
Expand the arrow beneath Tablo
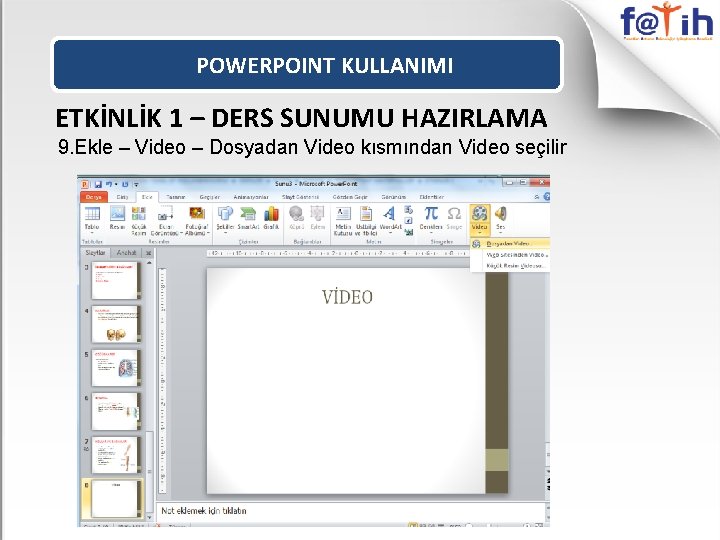click(92, 233)
